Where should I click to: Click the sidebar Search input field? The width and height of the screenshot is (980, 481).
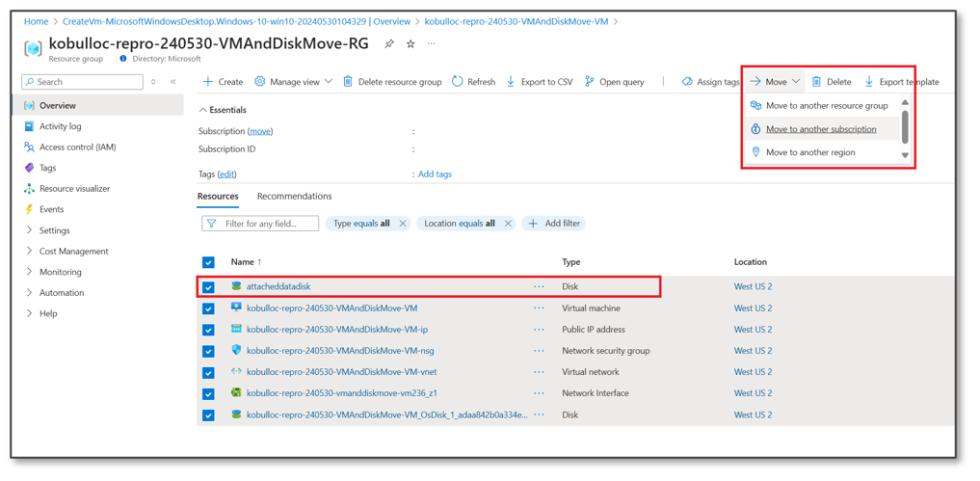point(83,82)
